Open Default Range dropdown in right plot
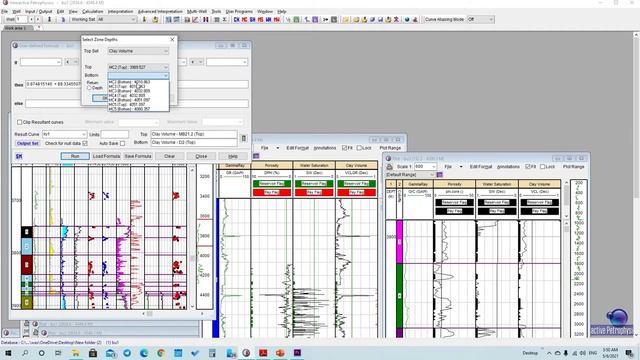This screenshot has height=360, width=640. [x=410, y=175]
